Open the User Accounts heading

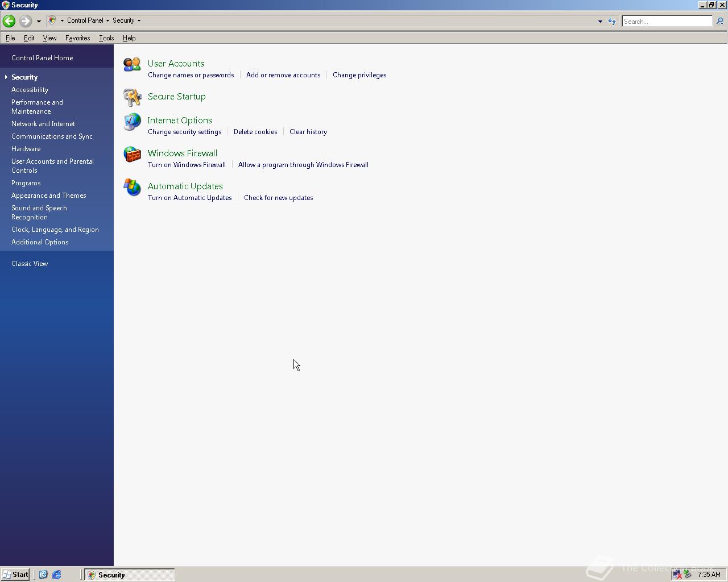point(176,64)
